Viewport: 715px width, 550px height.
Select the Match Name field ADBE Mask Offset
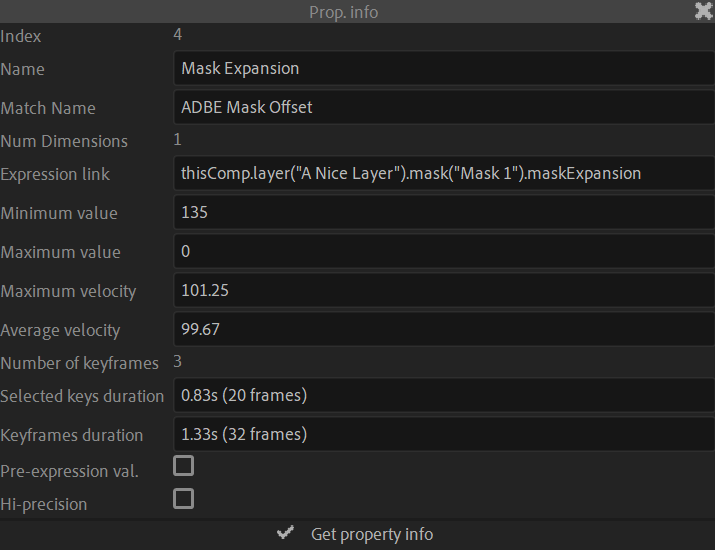coord(443,108)
